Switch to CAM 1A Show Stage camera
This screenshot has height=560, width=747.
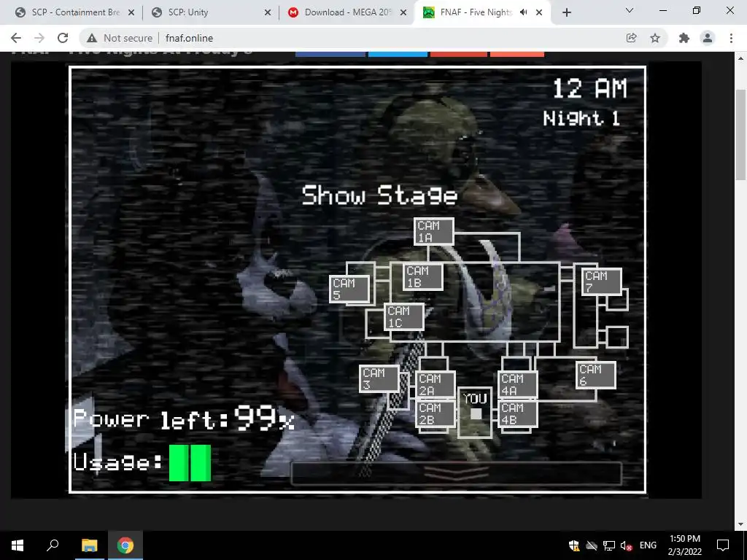[x=433, y=231]
